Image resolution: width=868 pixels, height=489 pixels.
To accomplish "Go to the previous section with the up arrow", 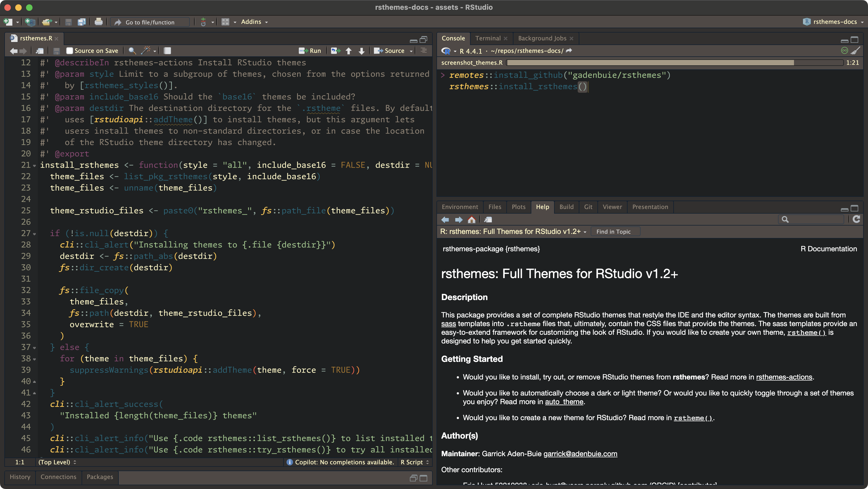I will coord(348,51).
